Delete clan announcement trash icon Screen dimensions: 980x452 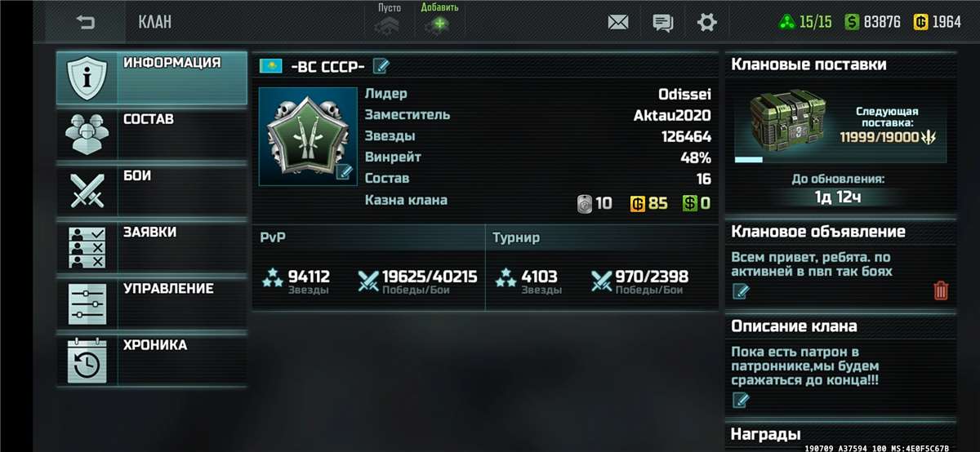[x=941, y=290]
